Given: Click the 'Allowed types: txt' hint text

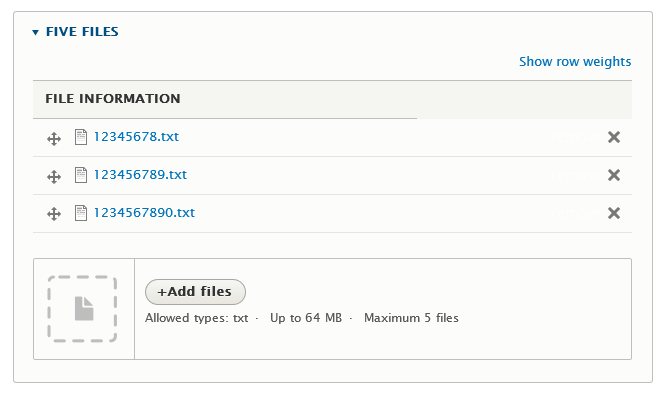Looking at the screenshot, I should click(196, 318).
